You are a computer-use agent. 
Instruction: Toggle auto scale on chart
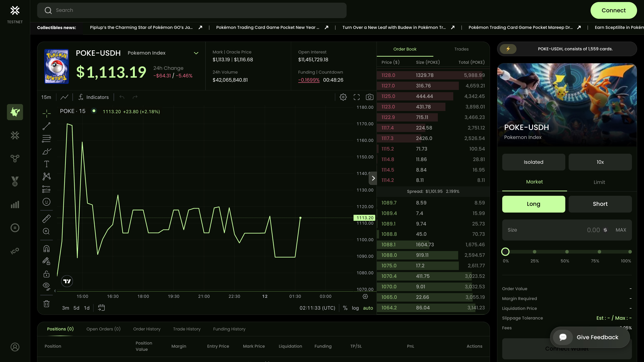click(x=368, y=308)
